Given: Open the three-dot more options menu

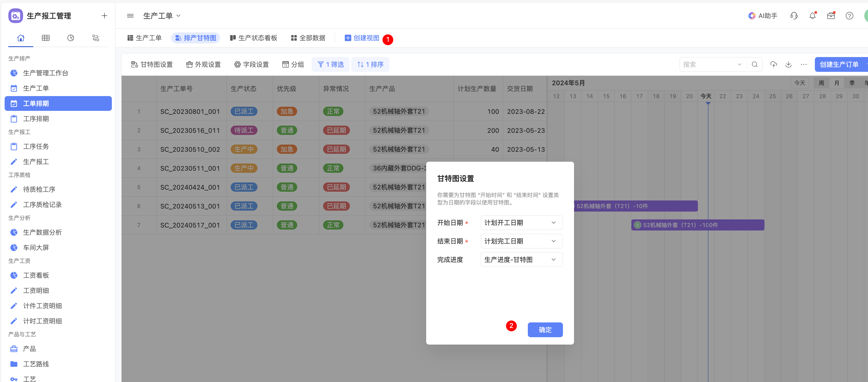Looking at the screenshot, I should pyautogui.click(x=804, y=64).
